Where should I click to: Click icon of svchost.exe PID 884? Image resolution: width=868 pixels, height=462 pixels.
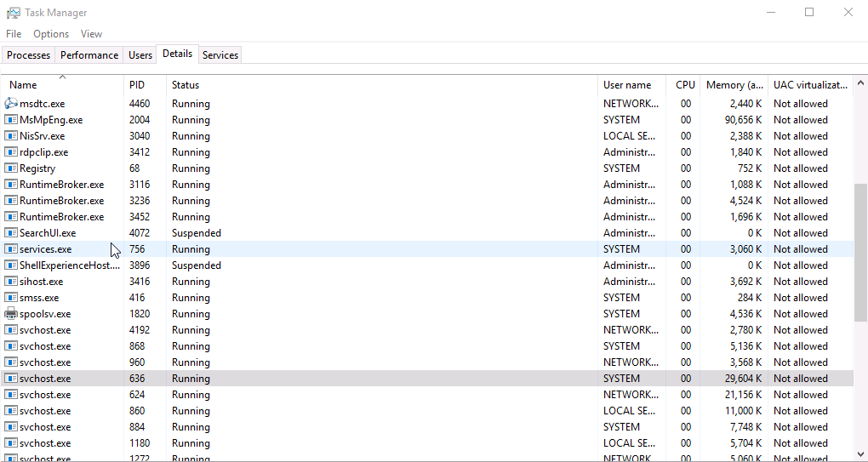point(10,427)
